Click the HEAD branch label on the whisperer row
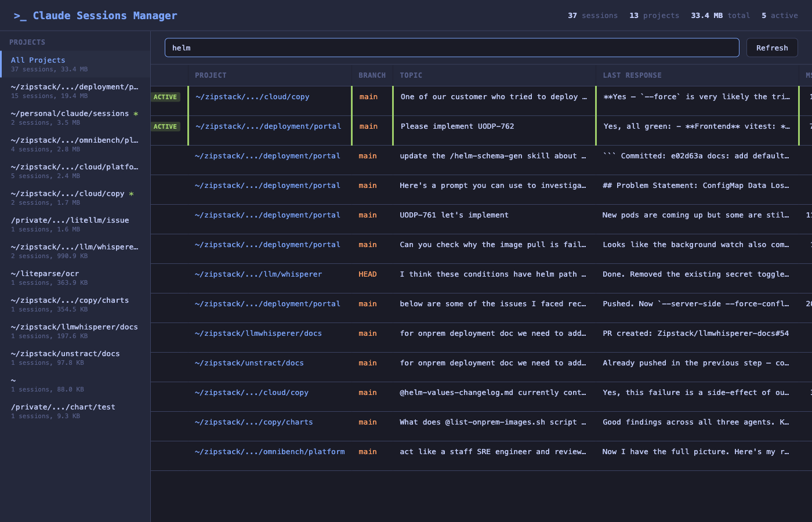The image size is (812, 522). (x=368, y=274)
